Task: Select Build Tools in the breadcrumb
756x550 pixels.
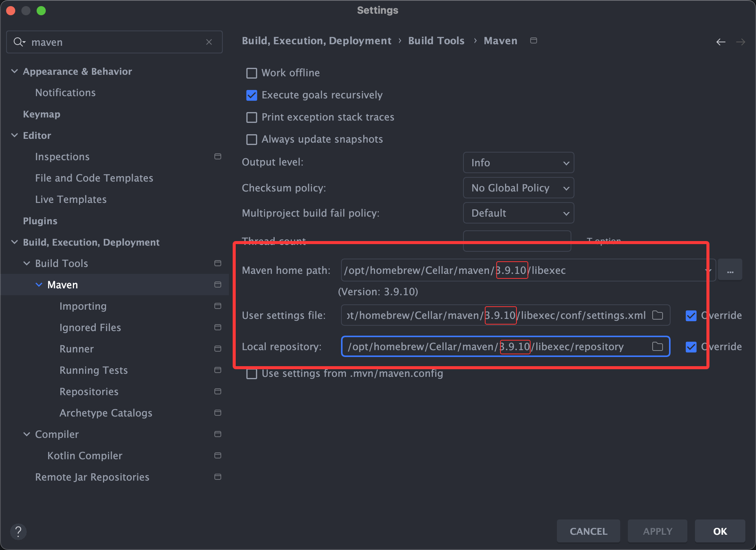Action: [x=436, y=40]
